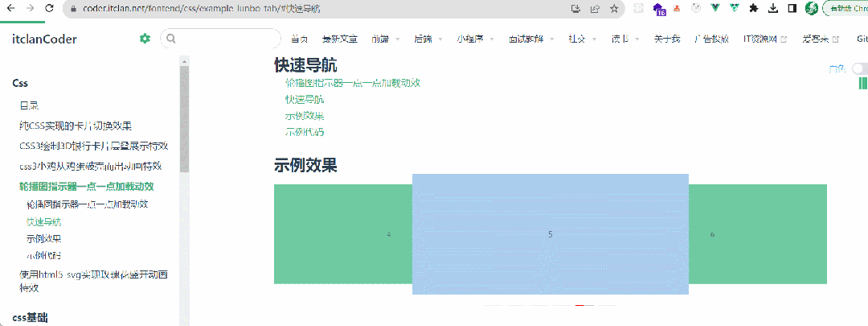Click the Css sidebar group heading
868x326 pixels.
tap(20, 83)
